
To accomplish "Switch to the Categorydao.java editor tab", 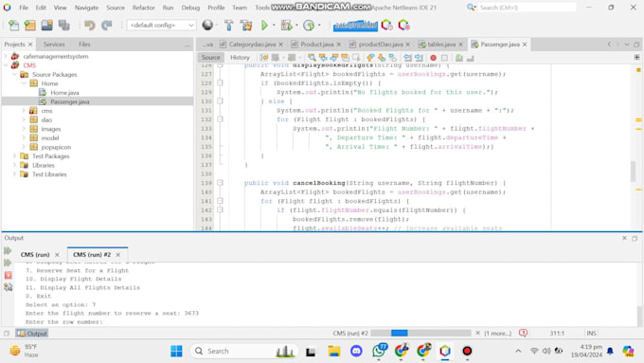I will (x=252, y=44).
